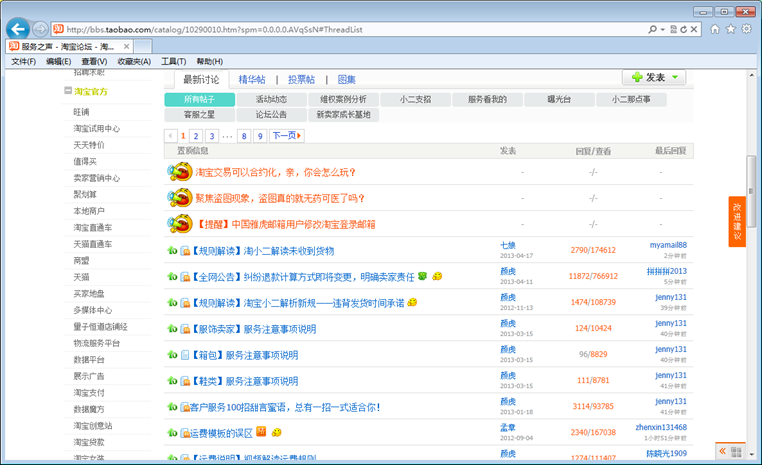Switch to the 图集 tab
Viewport: 762px width, 465px height.
(x=346, y=79)
